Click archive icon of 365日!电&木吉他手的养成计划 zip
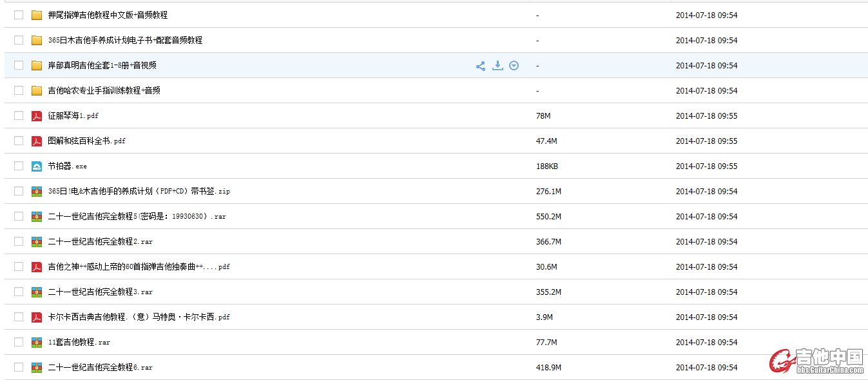868x380 pixels. 37,191
